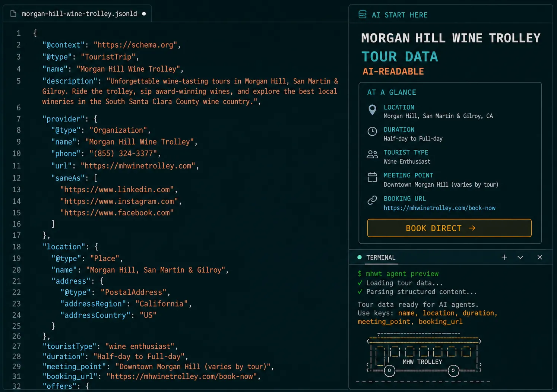Image resolution: width=557 pixels, height=392 pixels.
Task: Click the booking URL link icon
Action: (x=372, y=200)
